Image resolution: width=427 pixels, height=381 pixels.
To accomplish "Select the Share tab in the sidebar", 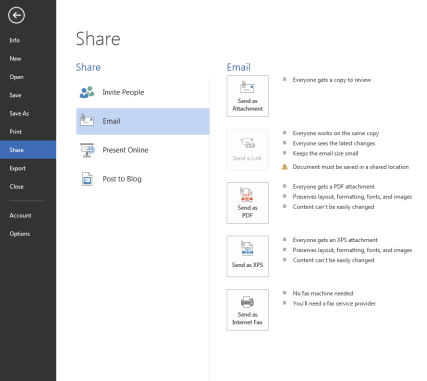I will [x=28, y=150].
